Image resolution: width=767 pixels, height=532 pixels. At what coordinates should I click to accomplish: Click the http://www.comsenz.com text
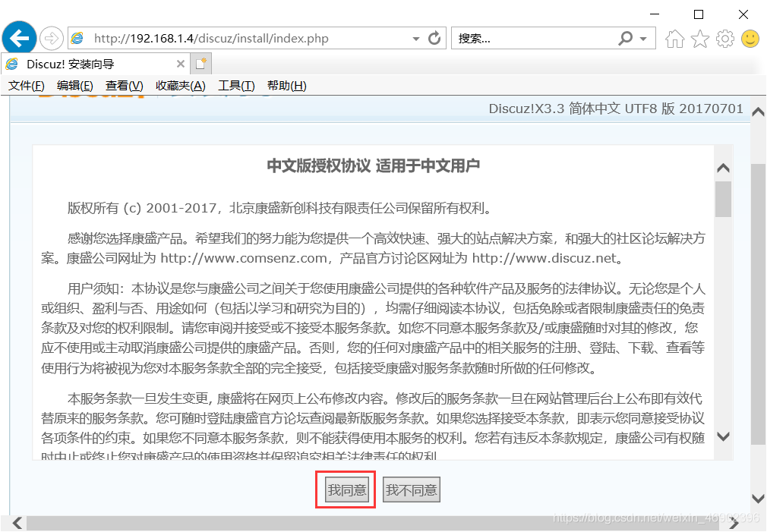(244, 258)
